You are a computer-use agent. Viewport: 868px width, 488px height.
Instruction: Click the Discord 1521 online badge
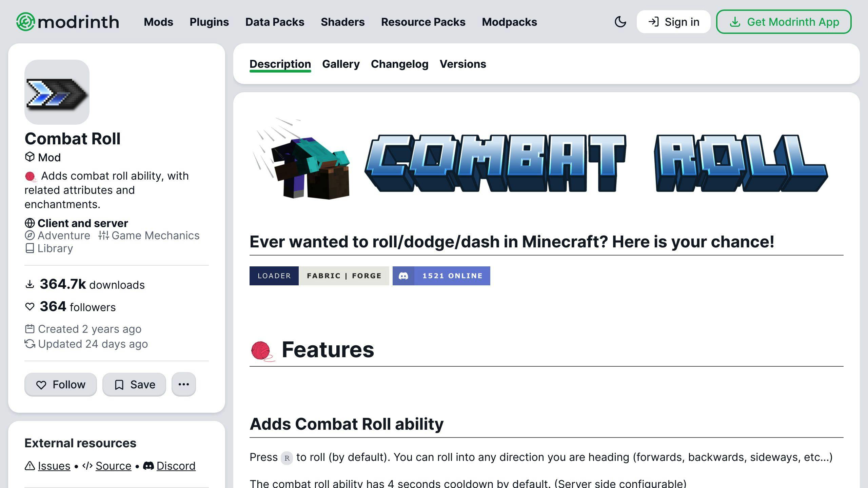coord(441,276)
